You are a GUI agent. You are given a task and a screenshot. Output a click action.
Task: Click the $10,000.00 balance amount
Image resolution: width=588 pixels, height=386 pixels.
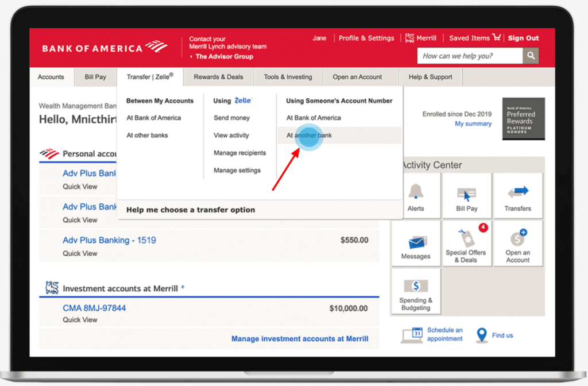[x=349, y=308]
